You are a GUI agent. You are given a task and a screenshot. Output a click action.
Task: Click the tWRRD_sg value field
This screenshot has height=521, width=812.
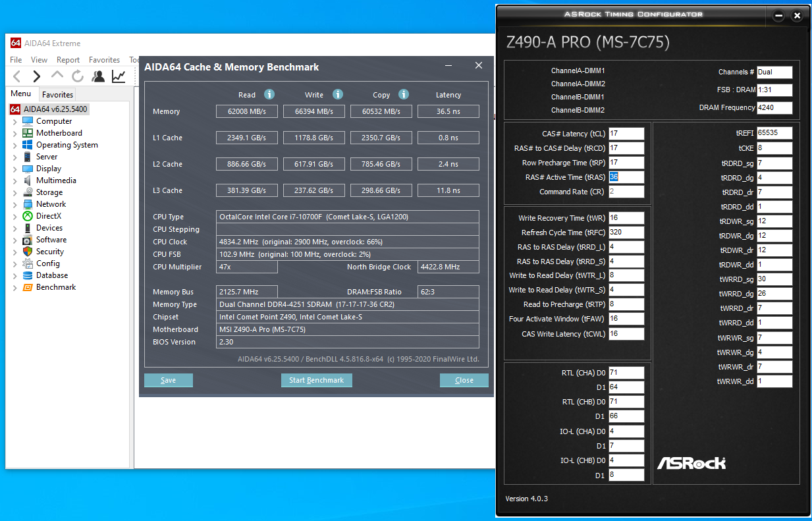(x=774, y=279)
